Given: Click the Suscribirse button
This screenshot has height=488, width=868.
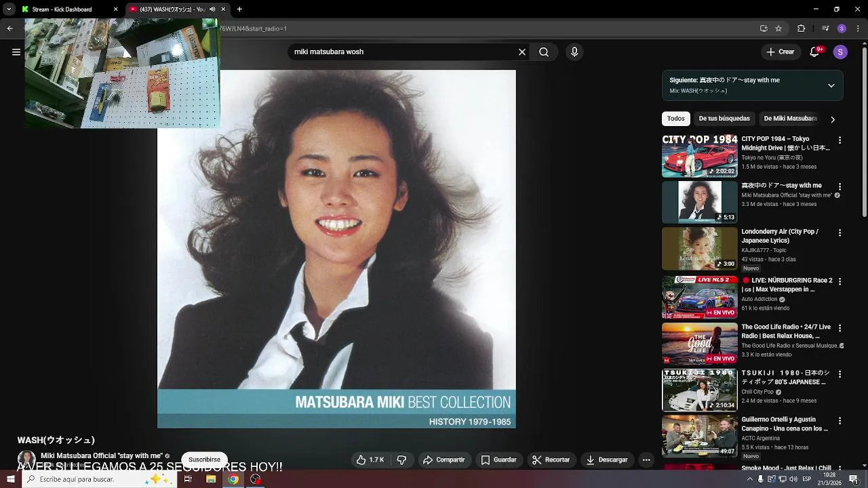Looking at the screenshot, I should coord(205,460).
